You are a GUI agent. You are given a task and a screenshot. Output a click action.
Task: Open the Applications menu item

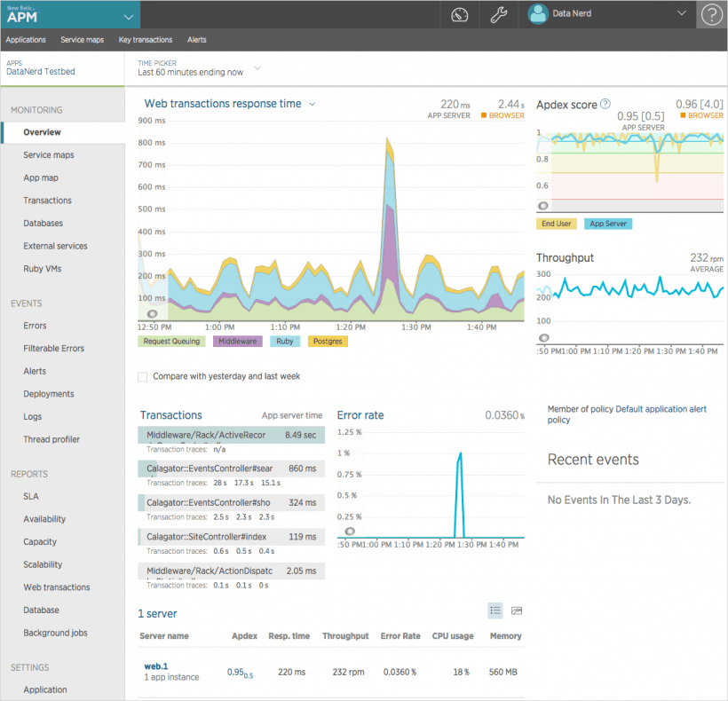26,40
